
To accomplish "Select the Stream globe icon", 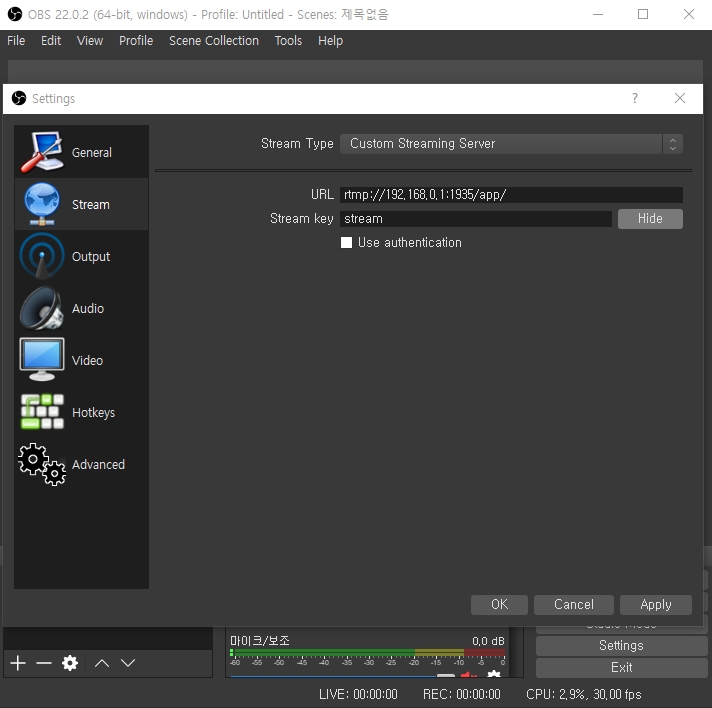I will click(x=42, y=204).
